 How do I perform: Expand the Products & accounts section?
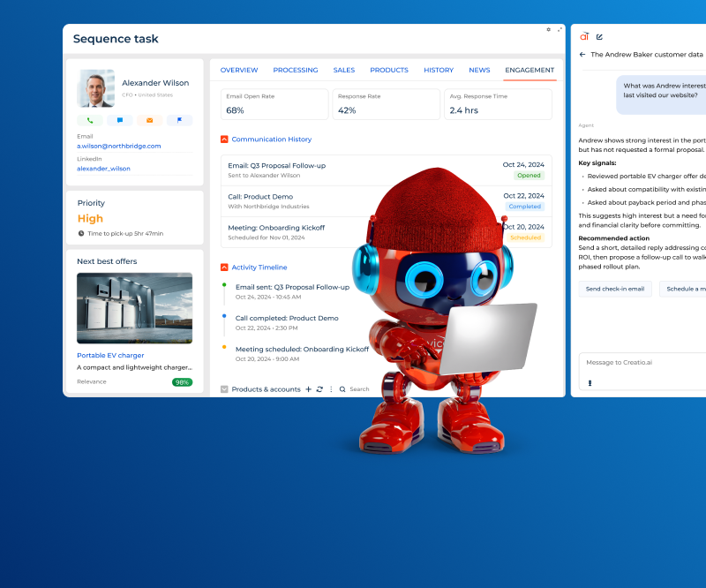coord(224,389)
